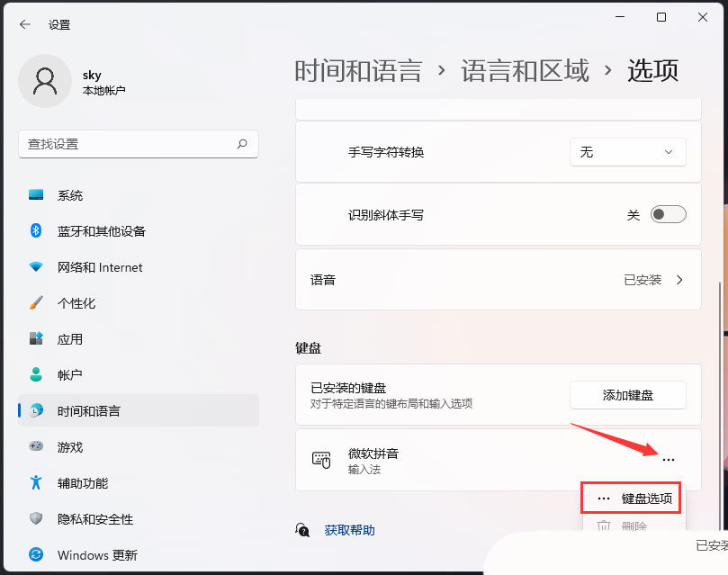Select 网络和 Internet sidebar item
This screenshot has width=728, height=575.
99,267
